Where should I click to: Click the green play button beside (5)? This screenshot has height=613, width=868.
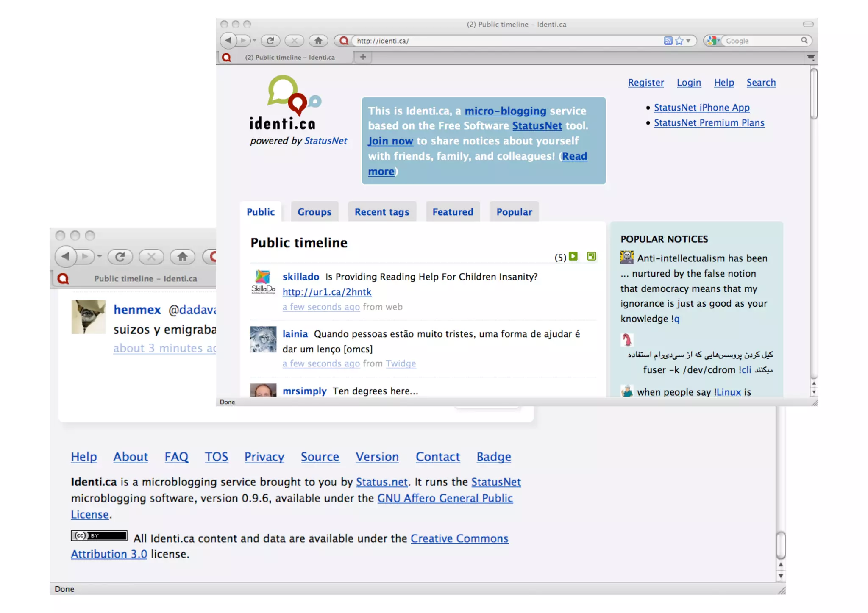573,256
